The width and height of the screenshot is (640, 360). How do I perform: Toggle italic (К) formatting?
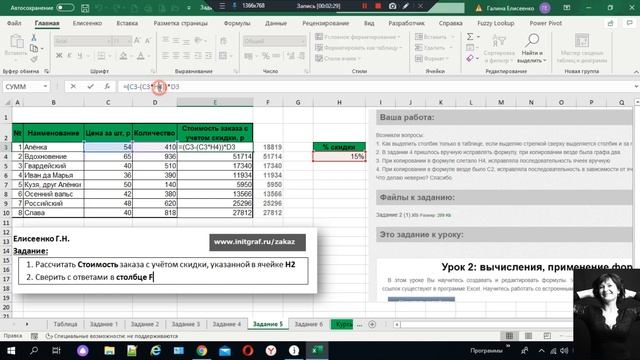pos(69,56)
